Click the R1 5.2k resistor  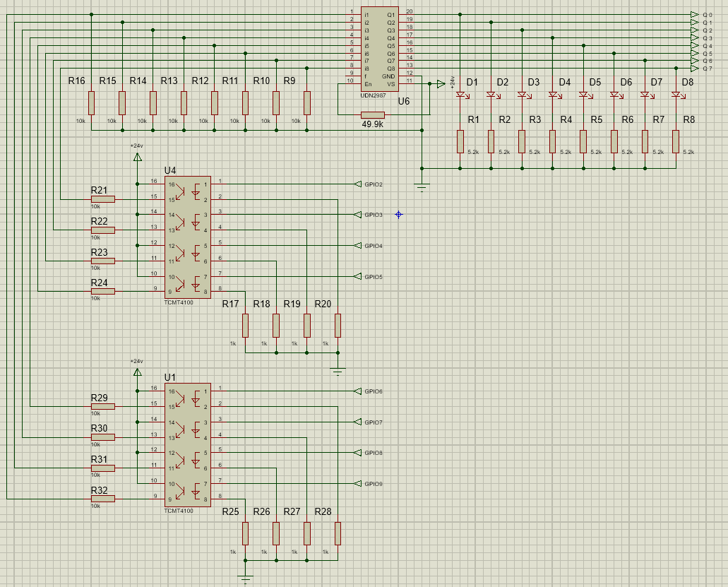pos(460,141)
